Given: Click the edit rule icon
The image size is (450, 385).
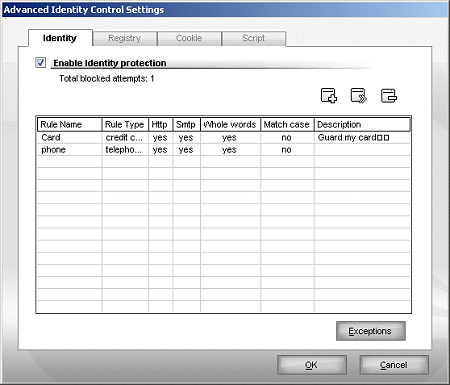Looking at the screenshot, I should click(x=359, y=96).
